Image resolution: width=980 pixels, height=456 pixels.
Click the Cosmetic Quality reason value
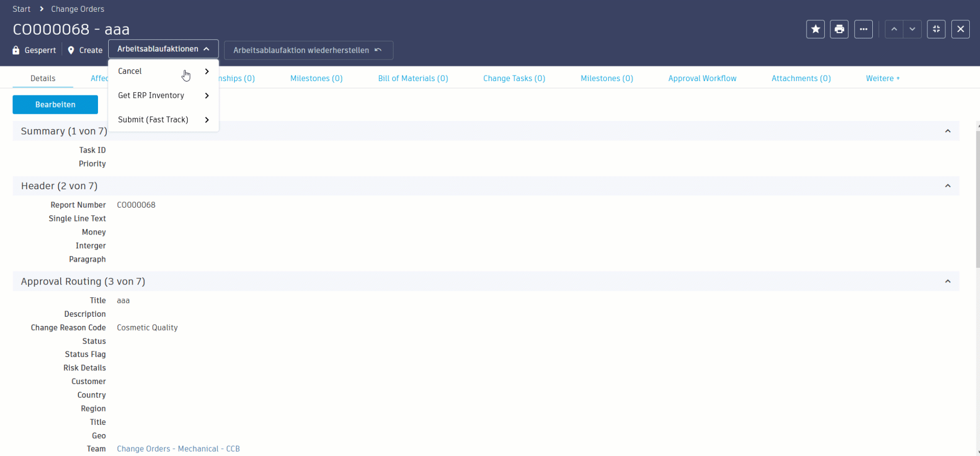click(147, 327)
